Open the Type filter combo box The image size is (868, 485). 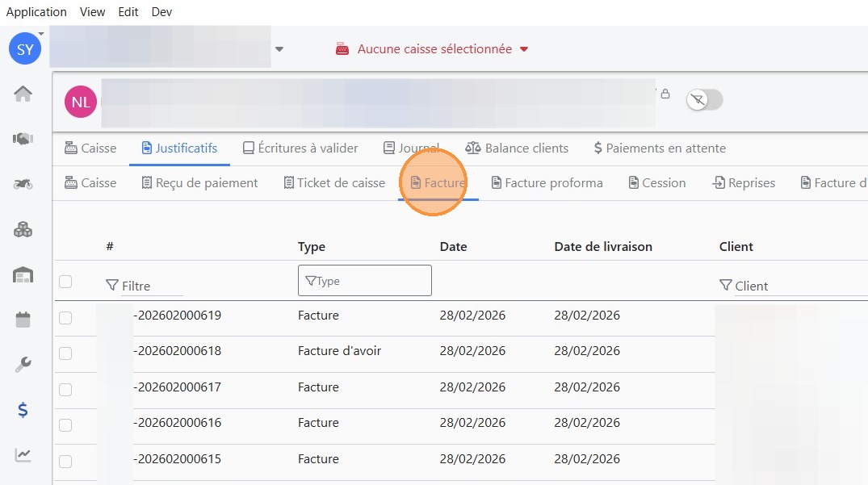365,281
